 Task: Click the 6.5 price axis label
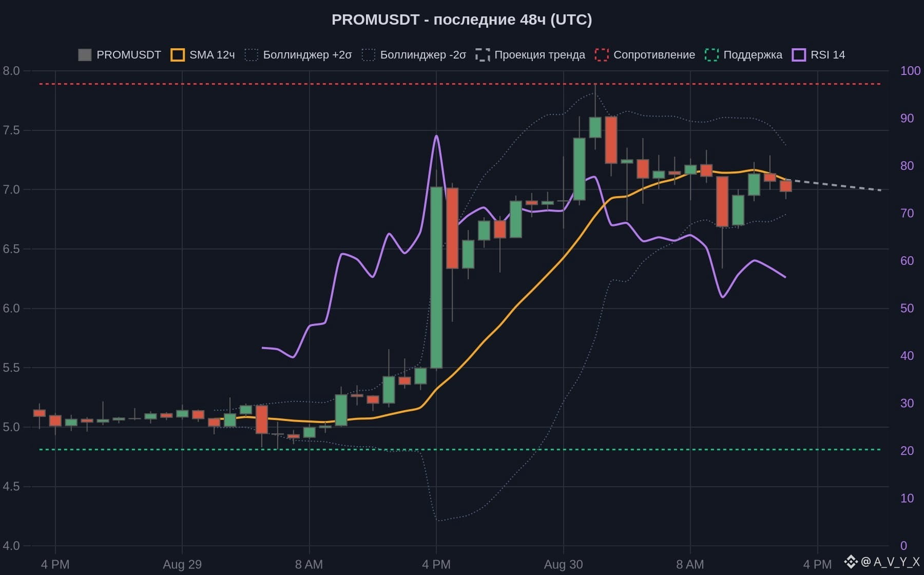tap(11, 249)
